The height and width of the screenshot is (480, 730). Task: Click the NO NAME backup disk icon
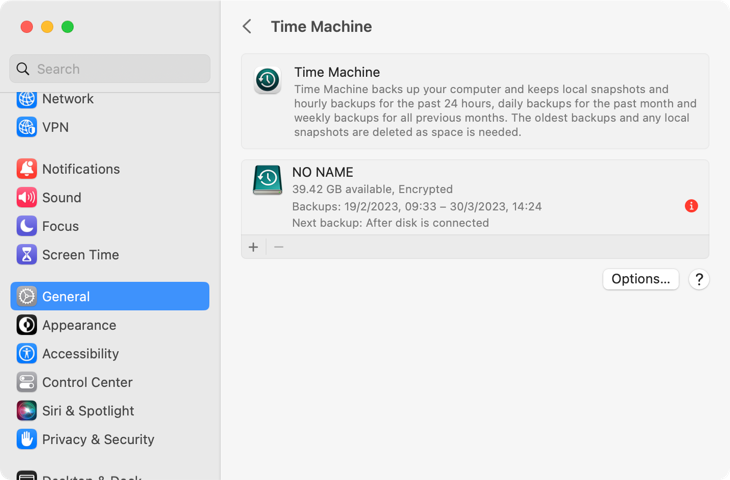pyautogui.click(x=267, y=180)
